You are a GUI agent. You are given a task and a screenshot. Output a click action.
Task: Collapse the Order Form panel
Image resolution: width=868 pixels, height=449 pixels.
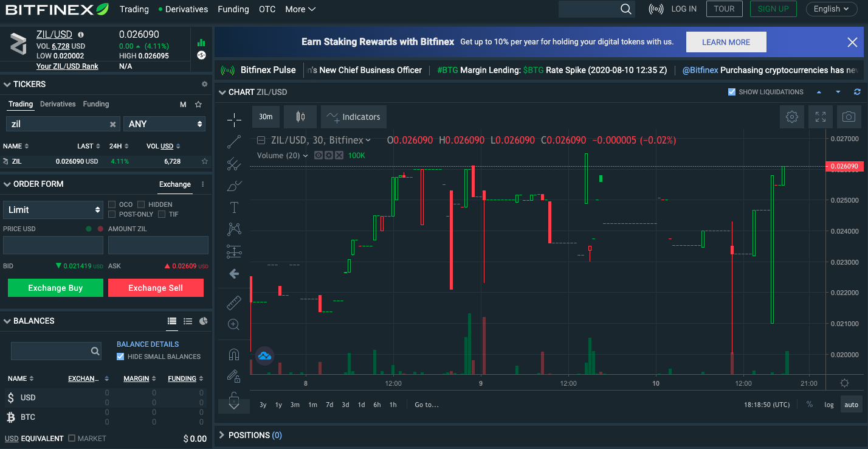pos(7,184)
